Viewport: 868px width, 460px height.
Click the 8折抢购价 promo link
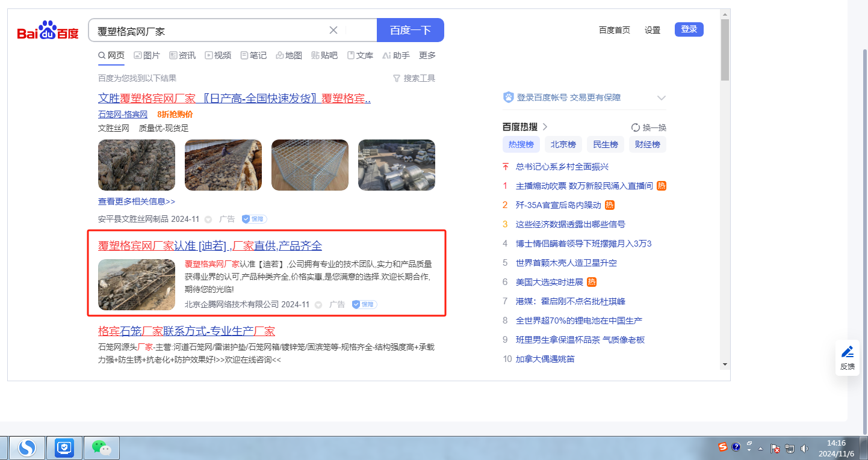click(x=175, y=114)
